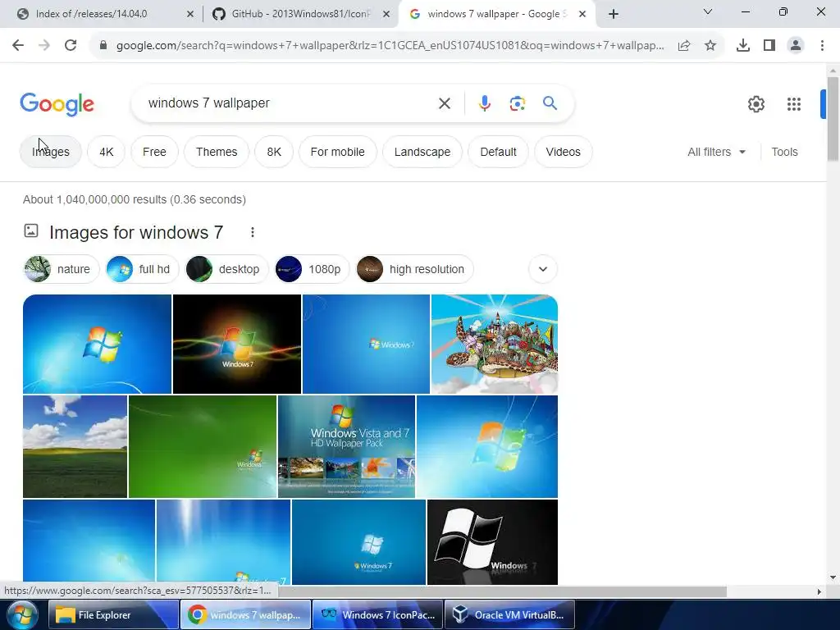Open Google quick settings gear
This screenshot has width=840, height=630.
pos(756,104)
